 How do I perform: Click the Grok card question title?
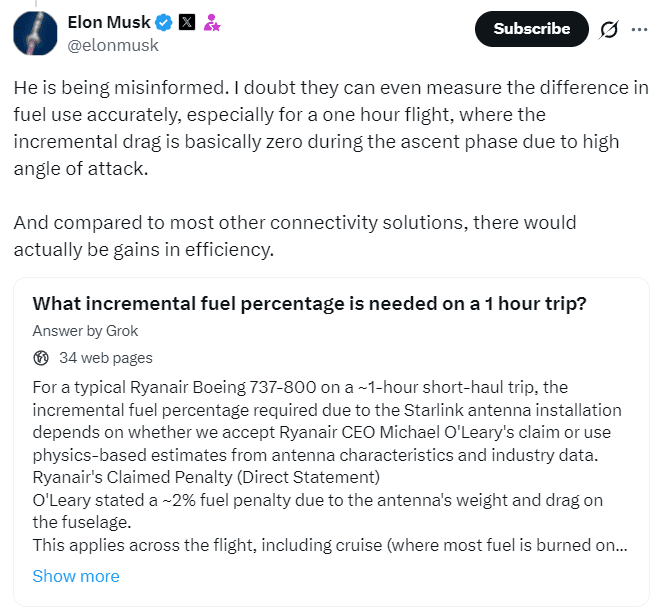point(309,304)
